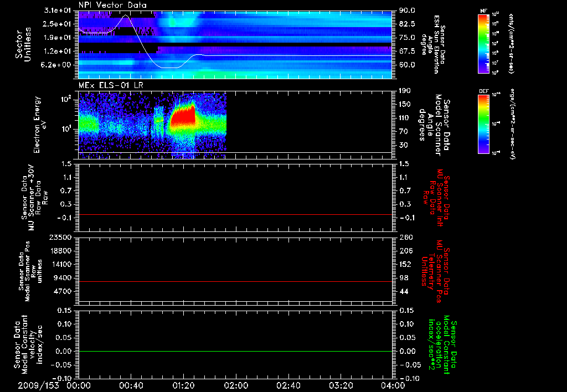Screen dimensions: 567x392
Task: Click the 110 scanner angle tick
Action: (405, 118)
